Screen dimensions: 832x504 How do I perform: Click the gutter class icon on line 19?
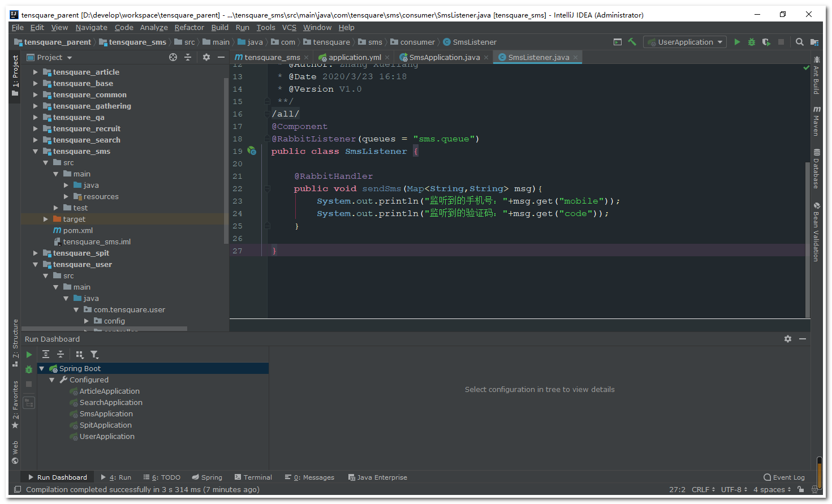pos(252,151)
